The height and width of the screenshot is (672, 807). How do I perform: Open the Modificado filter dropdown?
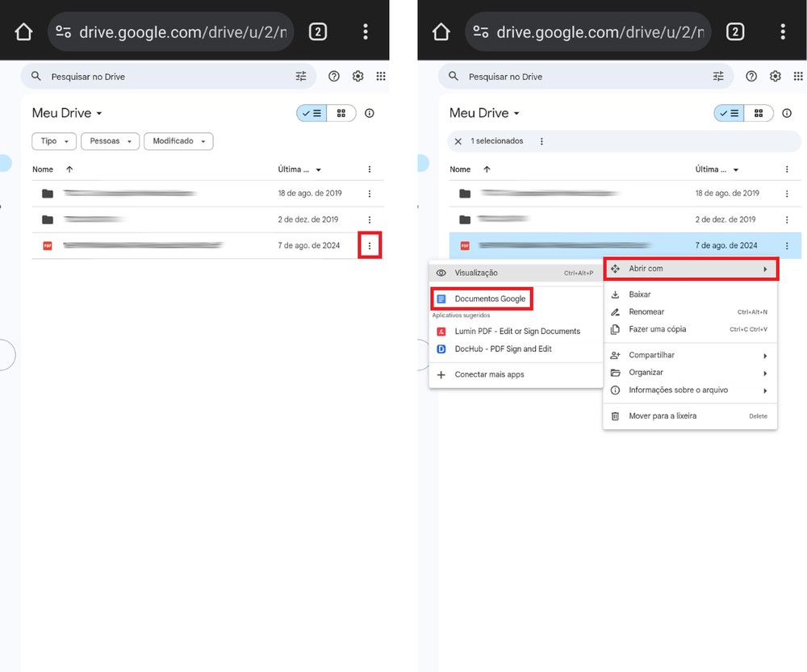click(x=178, y=141)
